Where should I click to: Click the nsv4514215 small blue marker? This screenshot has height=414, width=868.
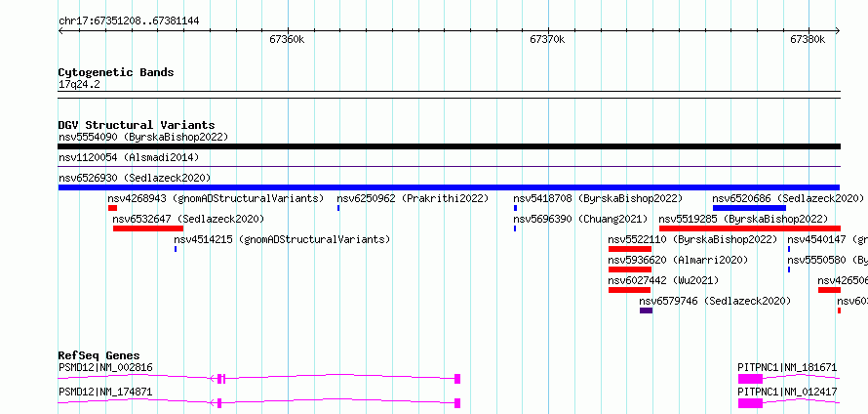[176, 249]
